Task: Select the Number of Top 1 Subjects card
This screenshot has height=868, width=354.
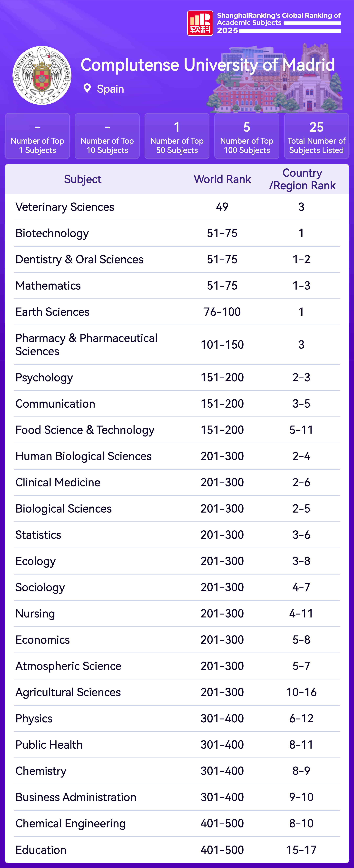Action: 37,136
